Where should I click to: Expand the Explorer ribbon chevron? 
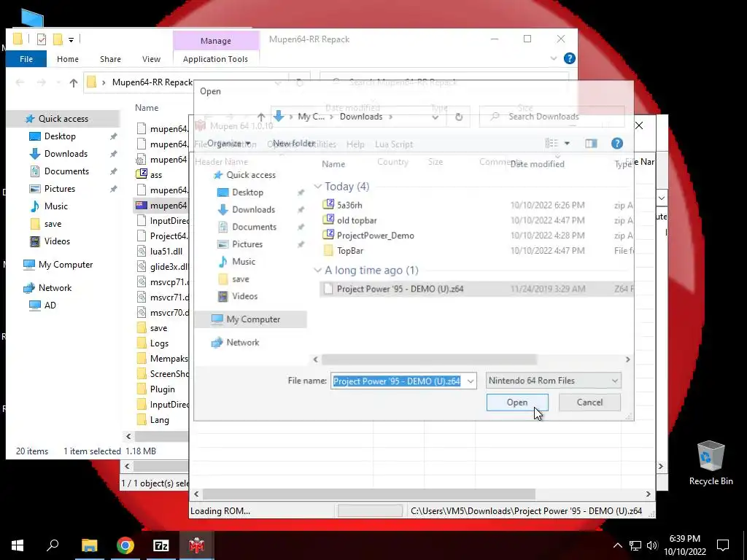tap(553, 58)
